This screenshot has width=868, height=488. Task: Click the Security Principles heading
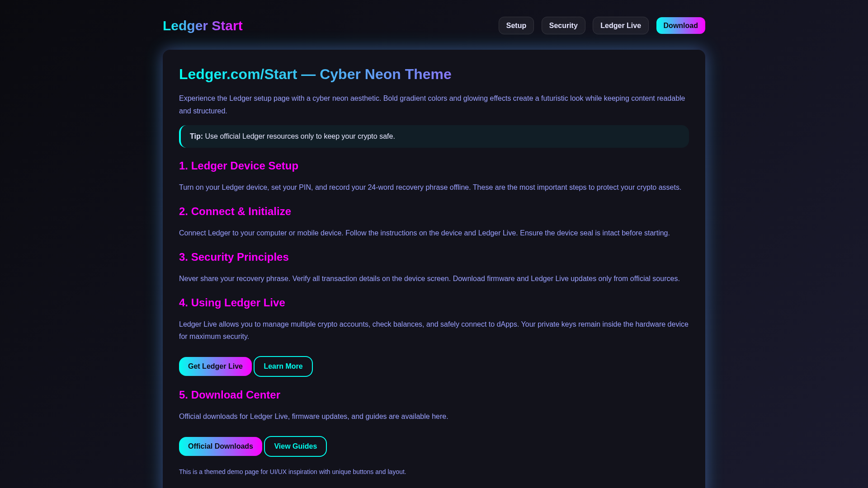[234, 257]
